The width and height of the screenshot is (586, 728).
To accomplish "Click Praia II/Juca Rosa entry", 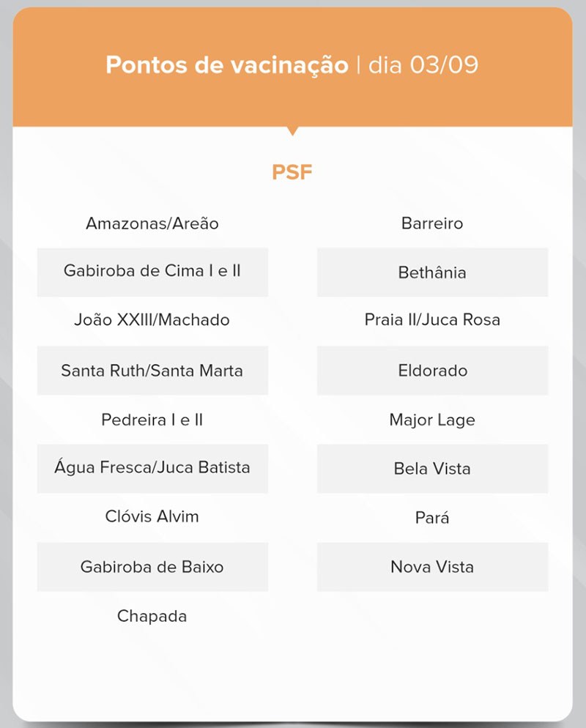I will (x=432, y=320).
